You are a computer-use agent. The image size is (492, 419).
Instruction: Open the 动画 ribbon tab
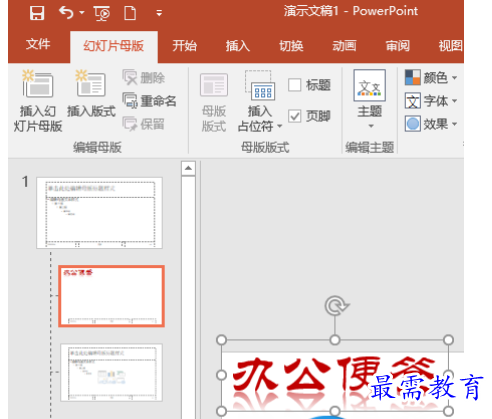tap(344, 46)
